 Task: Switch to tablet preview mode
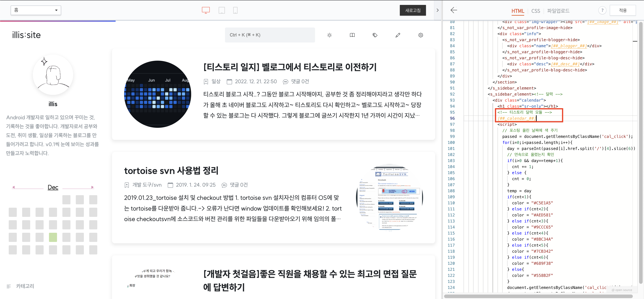coord(222,10)
